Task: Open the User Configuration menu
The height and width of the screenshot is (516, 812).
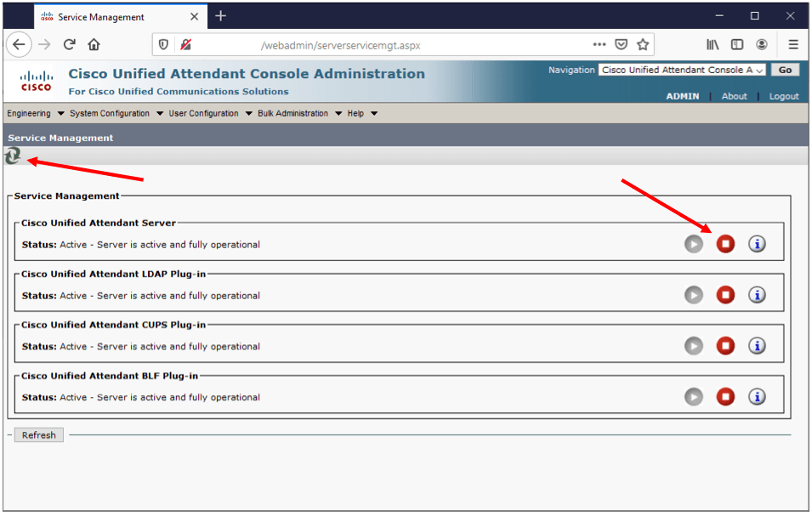Action: tap(203, 113)
